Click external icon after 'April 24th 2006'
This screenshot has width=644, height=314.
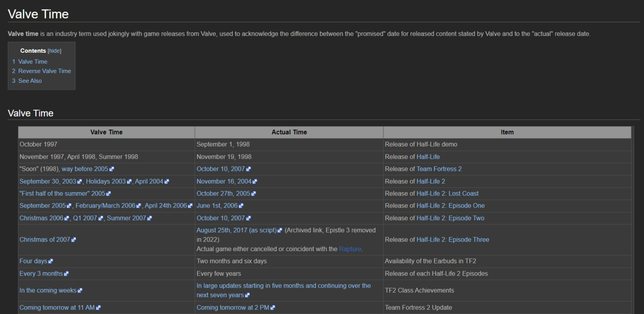tap(190, 206)
